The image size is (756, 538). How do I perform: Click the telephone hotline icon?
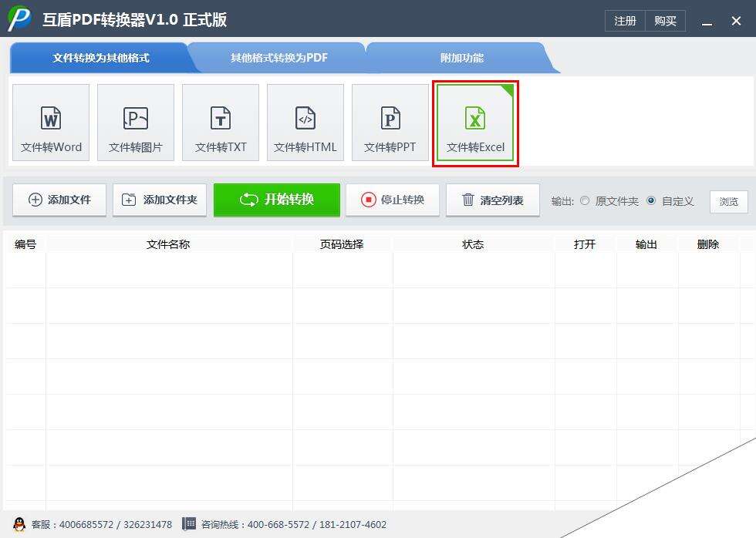pos(189,523)
